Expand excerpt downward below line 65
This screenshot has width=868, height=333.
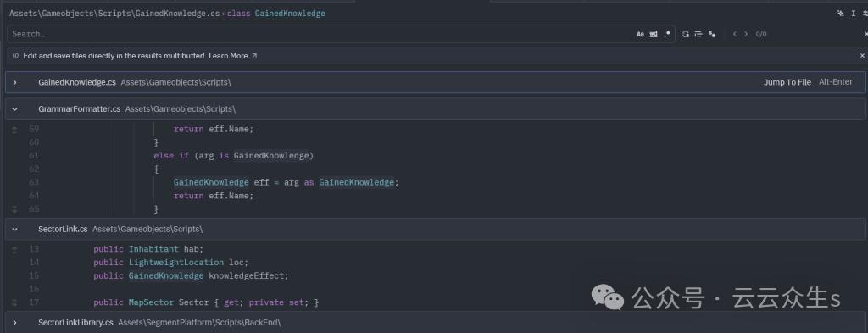15,209
